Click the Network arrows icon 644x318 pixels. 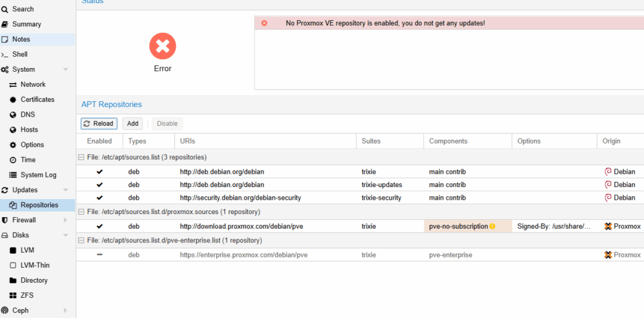coord(13,85)
